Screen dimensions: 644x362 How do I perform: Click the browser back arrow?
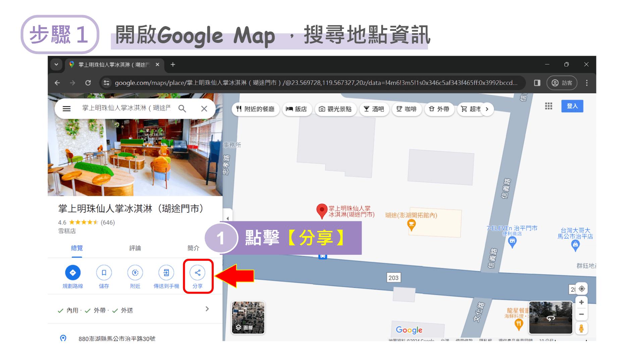[x=57, y=83]
